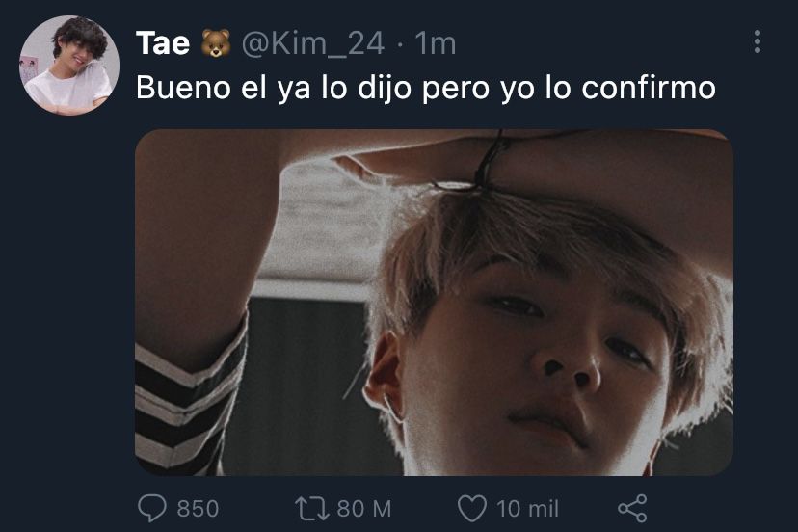798x532 pixels.
Task: Click the bear emoji beside Tae
Action: coord(215,42)
